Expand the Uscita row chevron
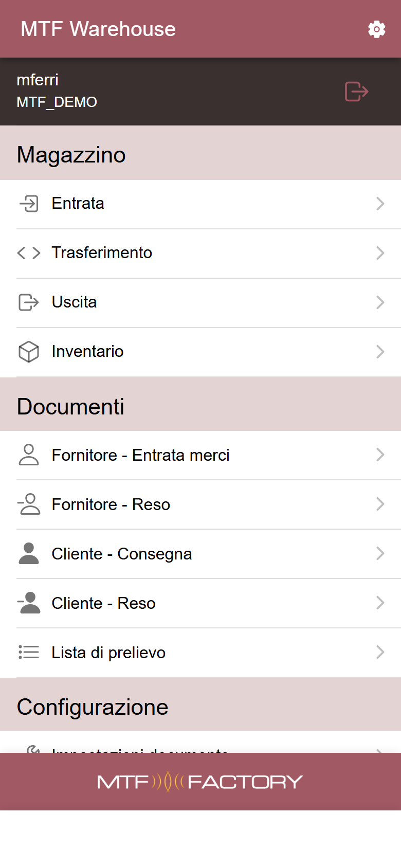The width and height of the screenshot is (401, 868). pos(380,302)
